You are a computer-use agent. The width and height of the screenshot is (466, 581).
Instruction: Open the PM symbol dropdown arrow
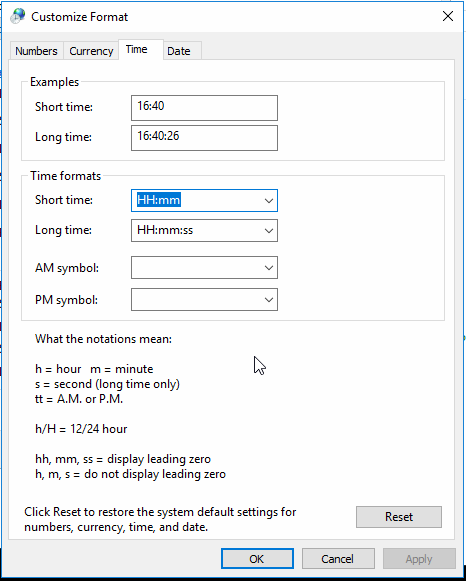[269, 299]
